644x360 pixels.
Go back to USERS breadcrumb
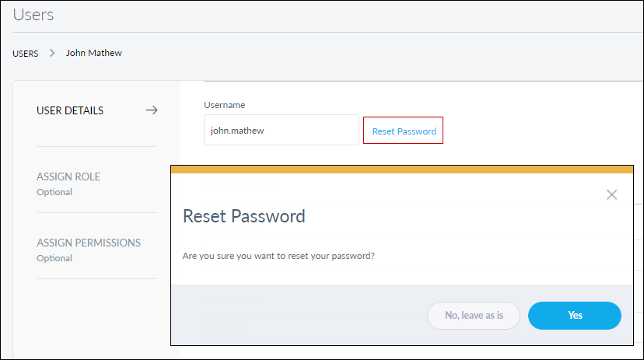point(26,54)
